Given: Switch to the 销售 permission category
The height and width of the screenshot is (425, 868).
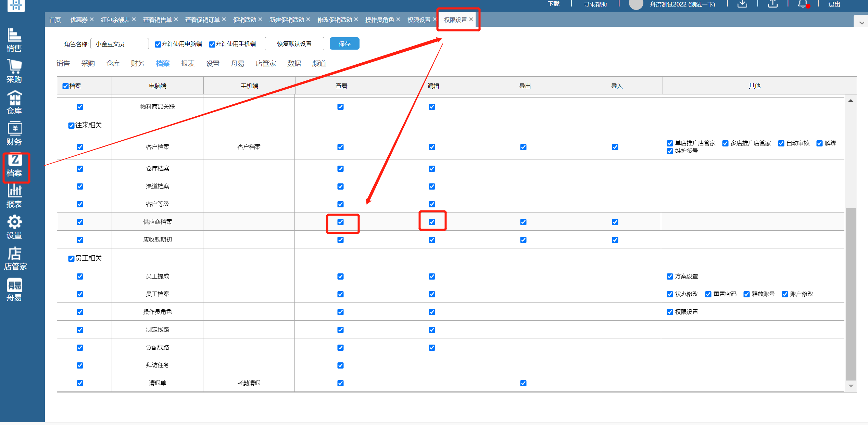Looking at the screenshot, I should pyautogui.click(x=63, y=63).
